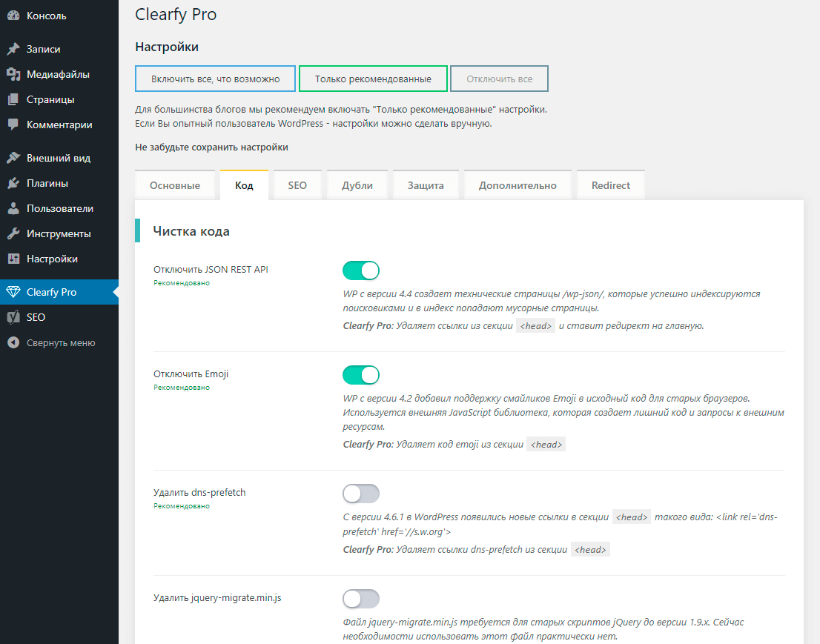The image size is (820, 644).
Task: Go to Плагины in sidebar
Action: [59, 183]
